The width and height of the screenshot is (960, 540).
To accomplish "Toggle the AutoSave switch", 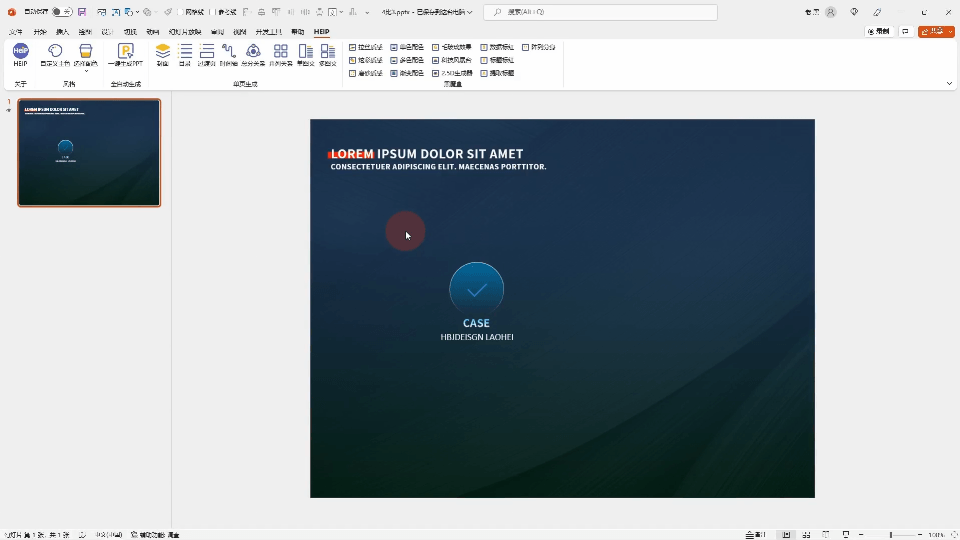I will coord(62,12).
